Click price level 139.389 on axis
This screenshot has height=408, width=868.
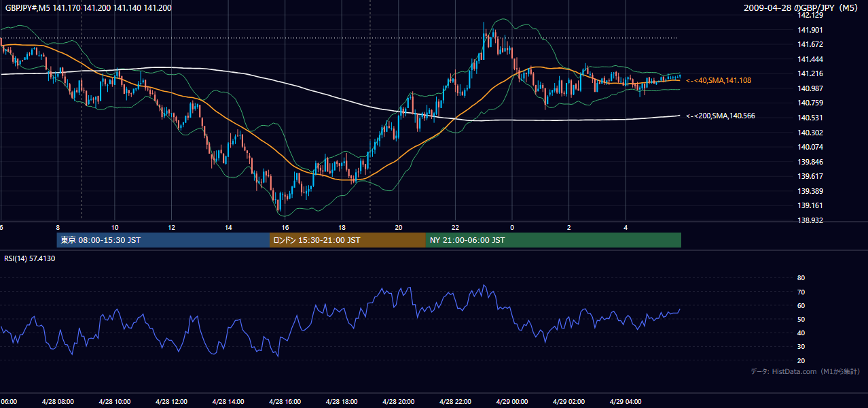pos(810,191)
